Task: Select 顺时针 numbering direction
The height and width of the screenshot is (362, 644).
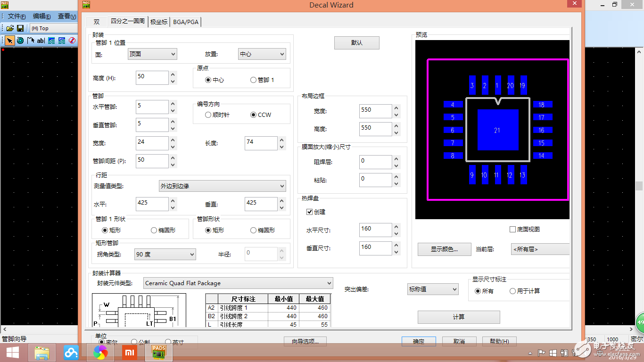Action: (218, 115)
